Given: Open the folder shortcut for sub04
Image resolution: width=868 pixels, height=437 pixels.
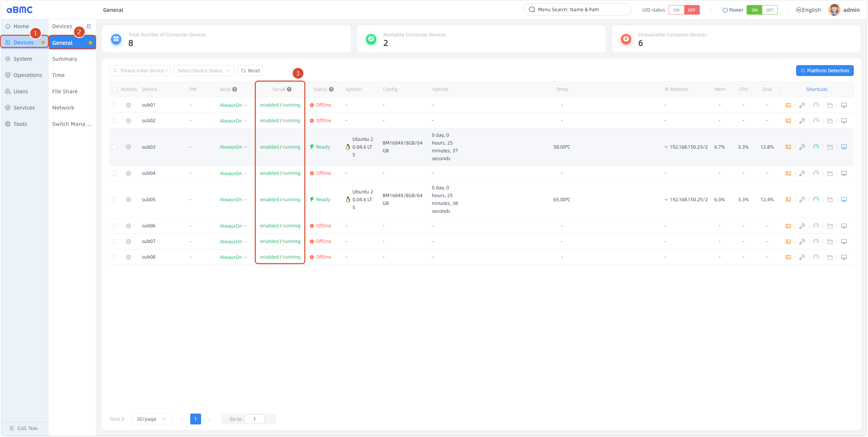Looking at the screenshot, I should 830,173.
